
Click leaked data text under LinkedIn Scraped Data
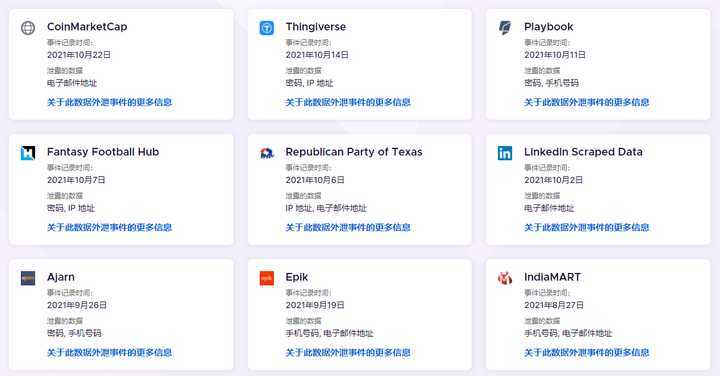[549, 208]
